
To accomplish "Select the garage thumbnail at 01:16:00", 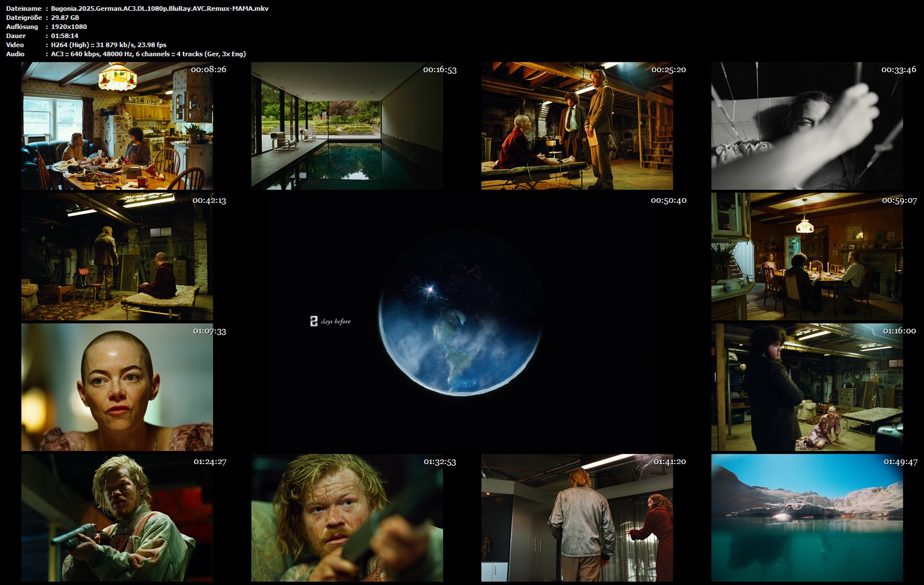I will (x=807, y=387).
